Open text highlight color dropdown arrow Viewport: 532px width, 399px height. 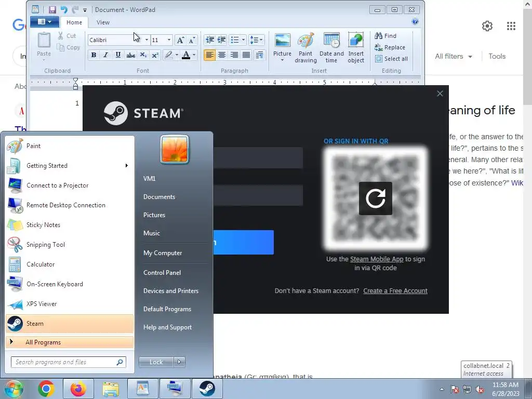pyautogui.click(x=177, y=55)
